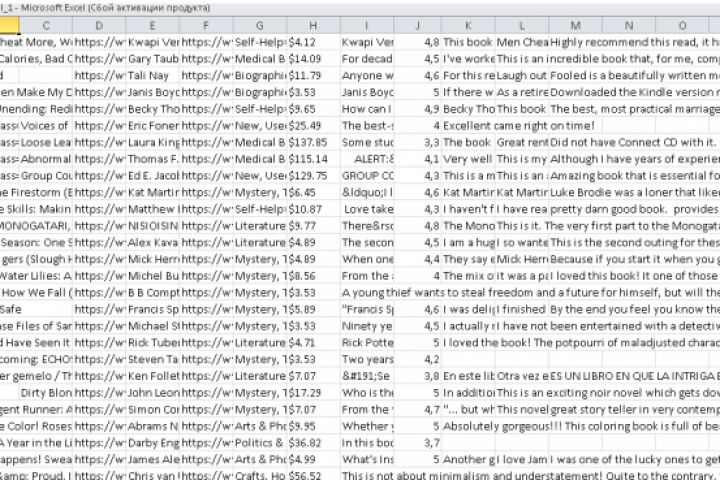Select column N header
The height and width of the screenshot is (480, 720).
629,26
